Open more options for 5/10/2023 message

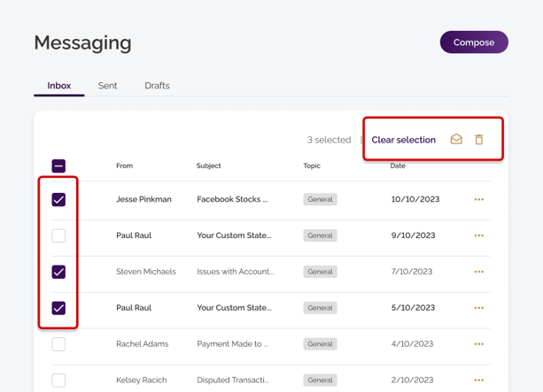click(x=479, y=308)
